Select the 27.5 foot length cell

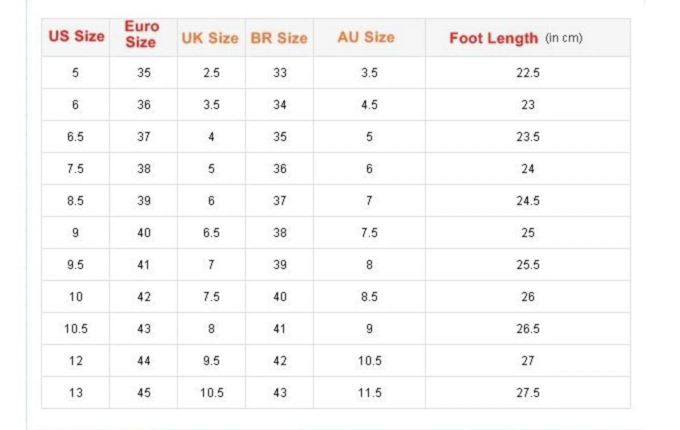(x=528, y=393)
